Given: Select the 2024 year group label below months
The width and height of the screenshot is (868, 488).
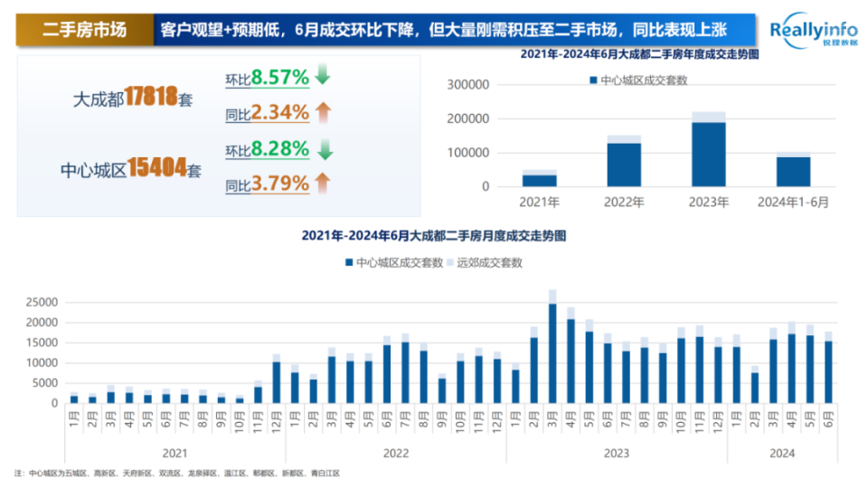Looking at the screenshot, I should (782, 453).
